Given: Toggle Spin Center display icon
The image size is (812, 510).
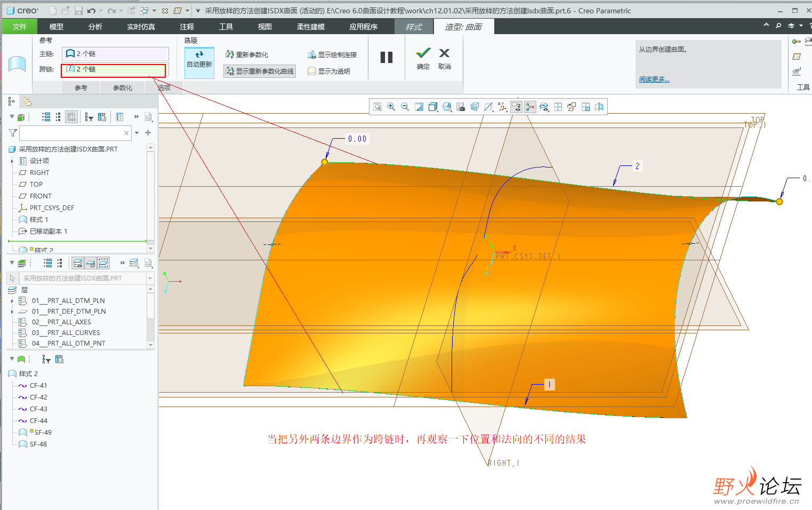Looking at the screenshot, I should [530, 107].
